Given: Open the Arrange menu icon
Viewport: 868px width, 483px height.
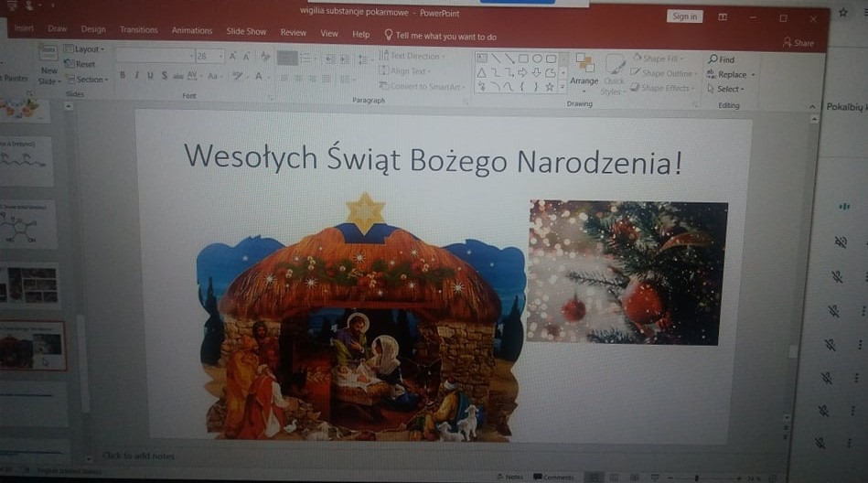Looking at the screenshot, I should [x=584, y=64].
